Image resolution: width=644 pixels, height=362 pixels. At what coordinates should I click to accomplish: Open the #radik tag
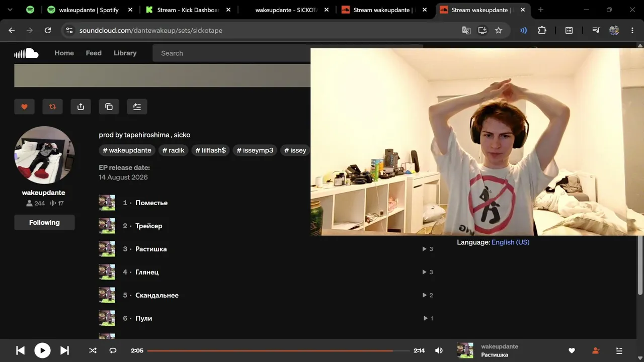coord(174,150)
